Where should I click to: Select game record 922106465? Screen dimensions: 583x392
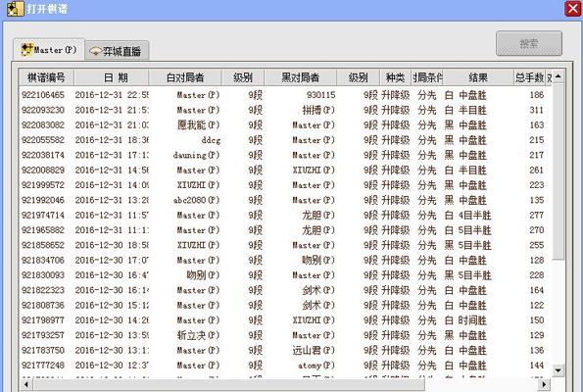[285, 95]
